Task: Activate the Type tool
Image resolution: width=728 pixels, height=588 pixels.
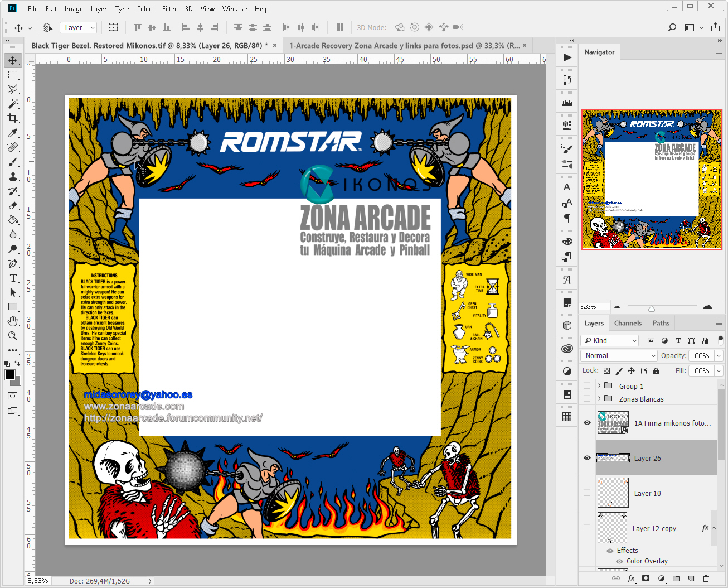Action: [13, 277]
